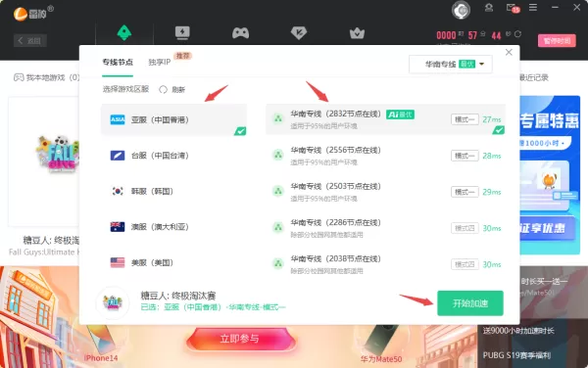The image size is (588, 368).
Task: Select the 华南专线 node with 2556 nodes online
Action: click(385, 156)
